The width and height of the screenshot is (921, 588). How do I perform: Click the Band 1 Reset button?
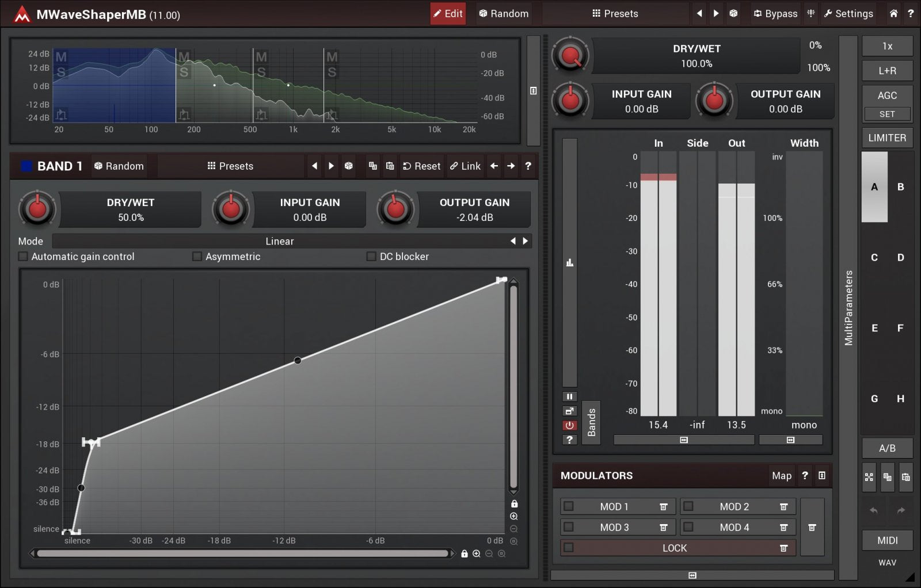point(421,166)
